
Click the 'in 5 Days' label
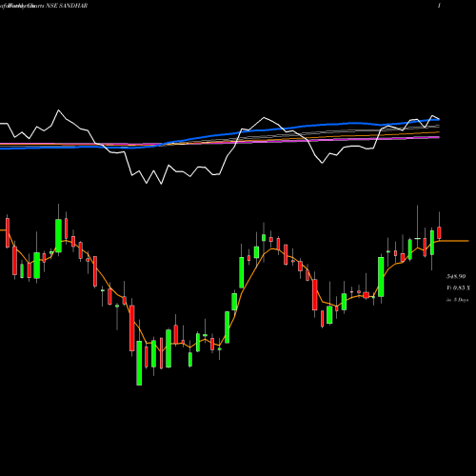[457, 300]
